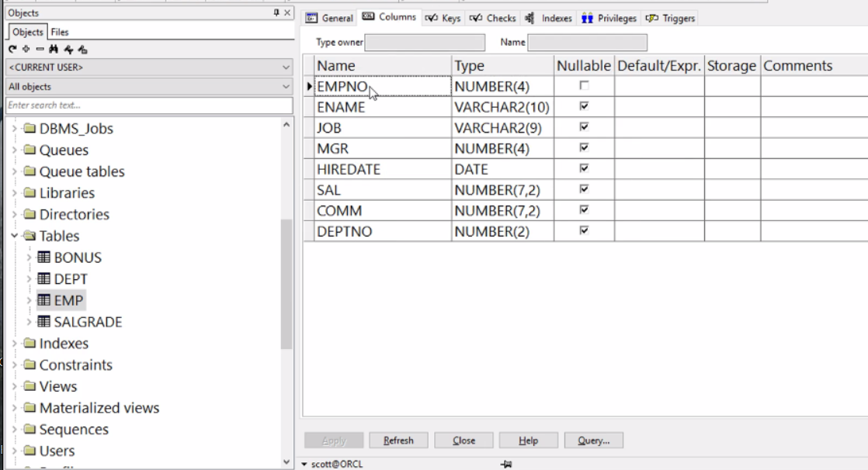Select the BONUS table in the tree
Viewport: 868px width, 470px height.
[78, 257]
